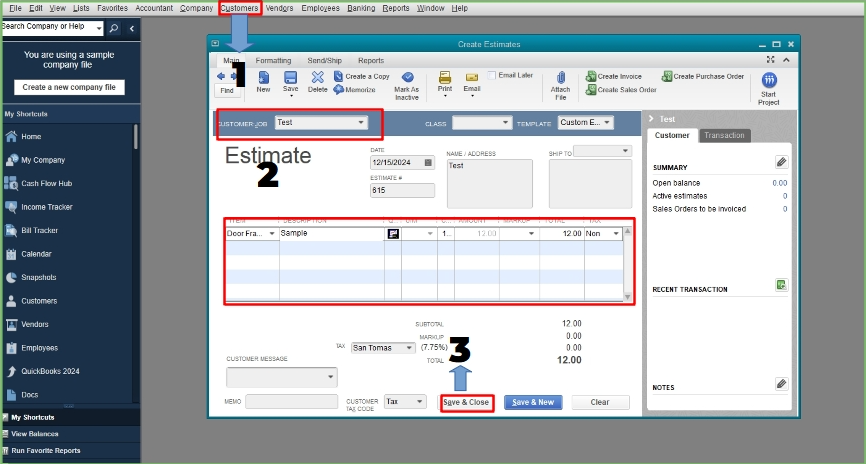Click the Memo input field

coord(291,402)
